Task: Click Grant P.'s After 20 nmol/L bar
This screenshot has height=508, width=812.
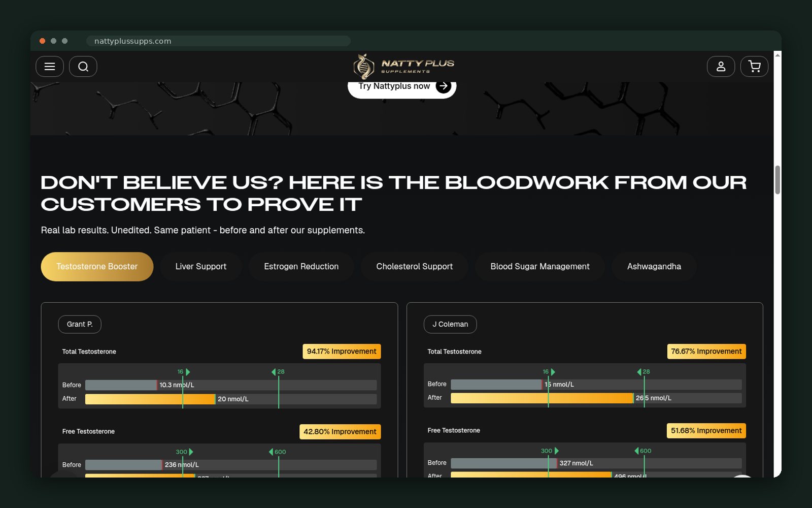Action: click(150, 399)
